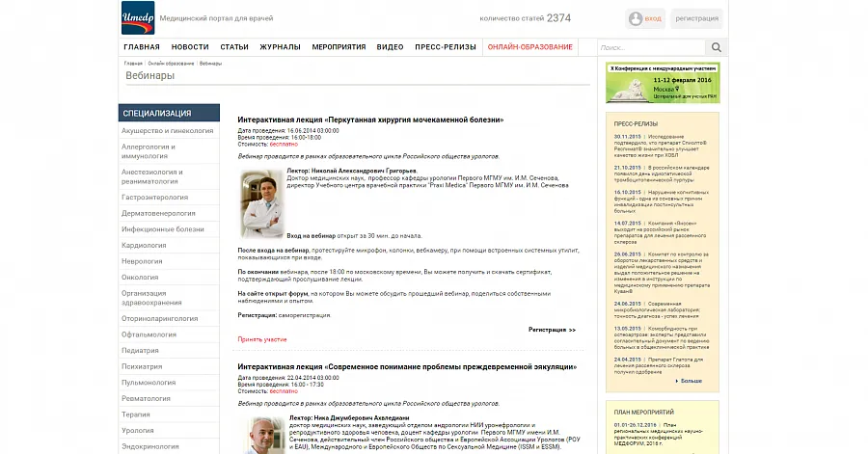The image size is (868, 454).
Task: Click the Вебинары breadcrumb link
Action: coord(210,64)
